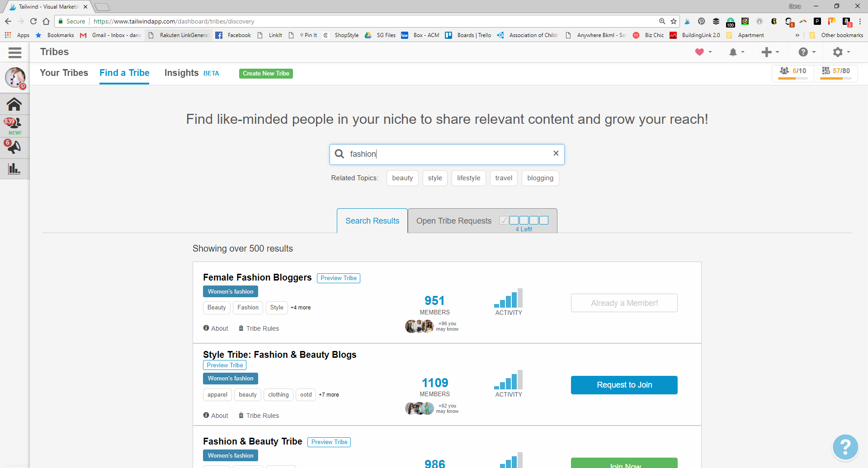The height and width of the screenshot is (468, 868).
Task: Open the settings gear dropdown
Action: point(841,52)
